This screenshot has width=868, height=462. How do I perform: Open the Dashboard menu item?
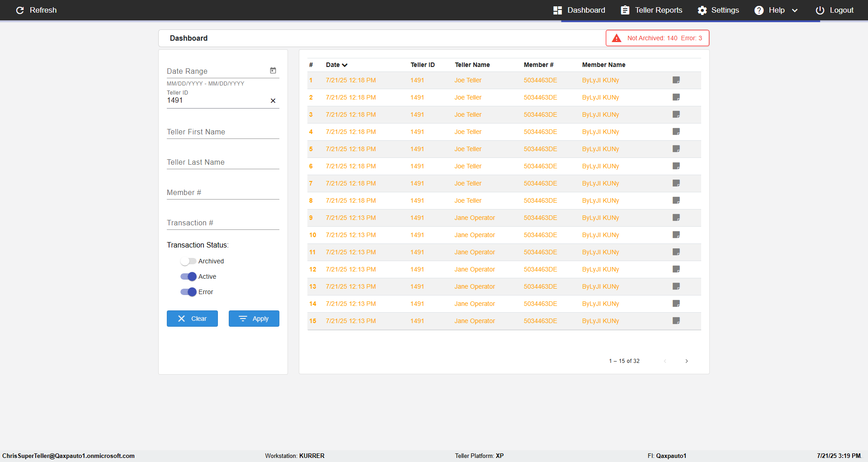pos(579,10)
